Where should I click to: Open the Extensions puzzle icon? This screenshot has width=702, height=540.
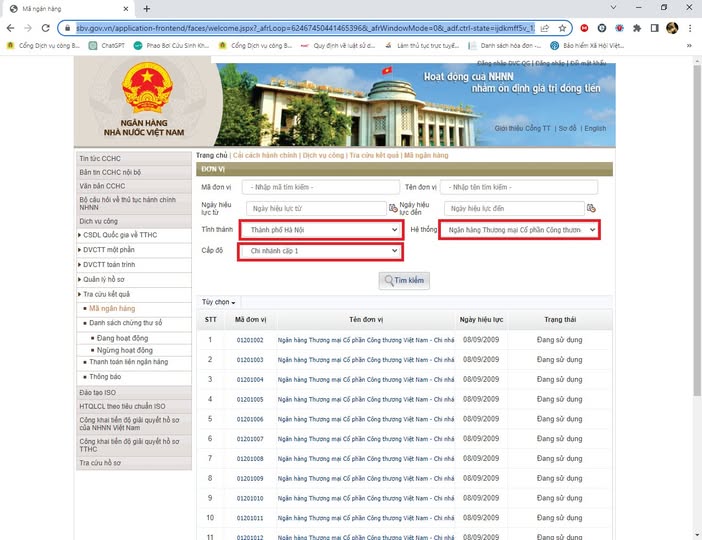point(637,28)
